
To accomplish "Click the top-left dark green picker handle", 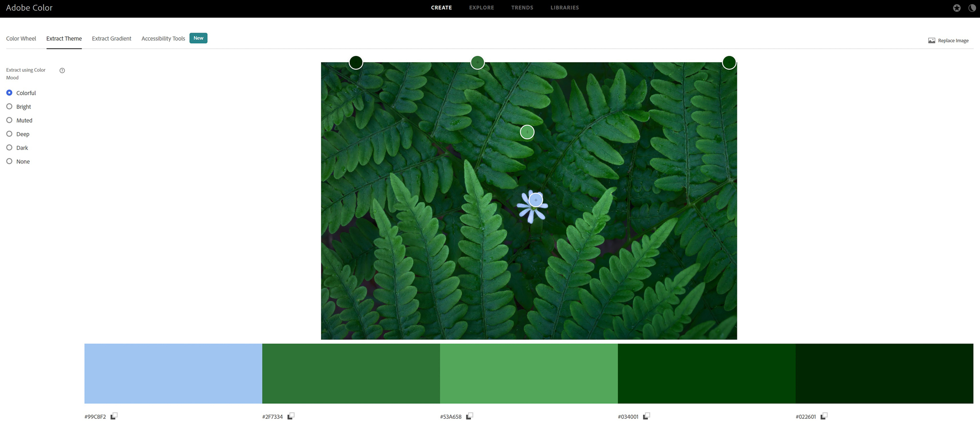I will [356, 62].
